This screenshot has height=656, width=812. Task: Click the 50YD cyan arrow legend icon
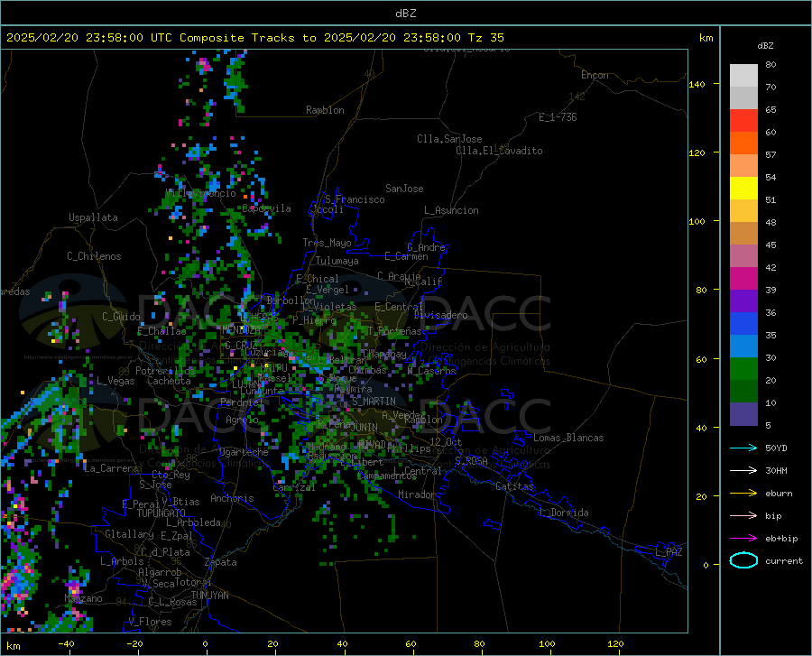743,448
